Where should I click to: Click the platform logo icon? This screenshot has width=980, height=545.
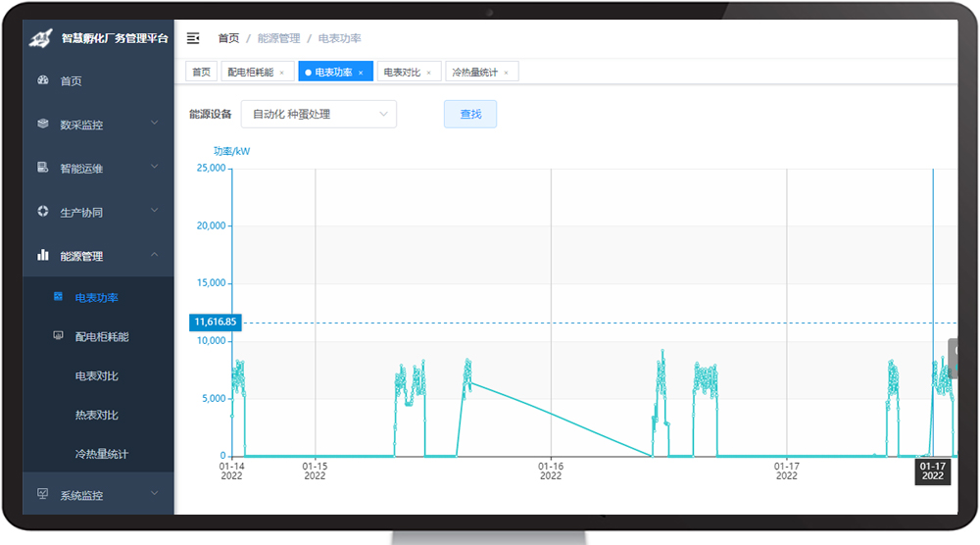tap(40, 39)
